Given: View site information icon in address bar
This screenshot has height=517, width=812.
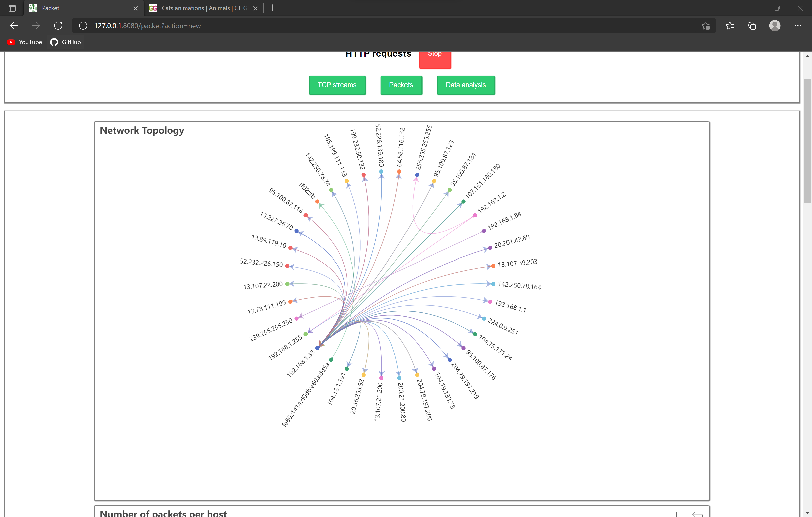Looking at the screenshot, I should click(x=83, y=26).
